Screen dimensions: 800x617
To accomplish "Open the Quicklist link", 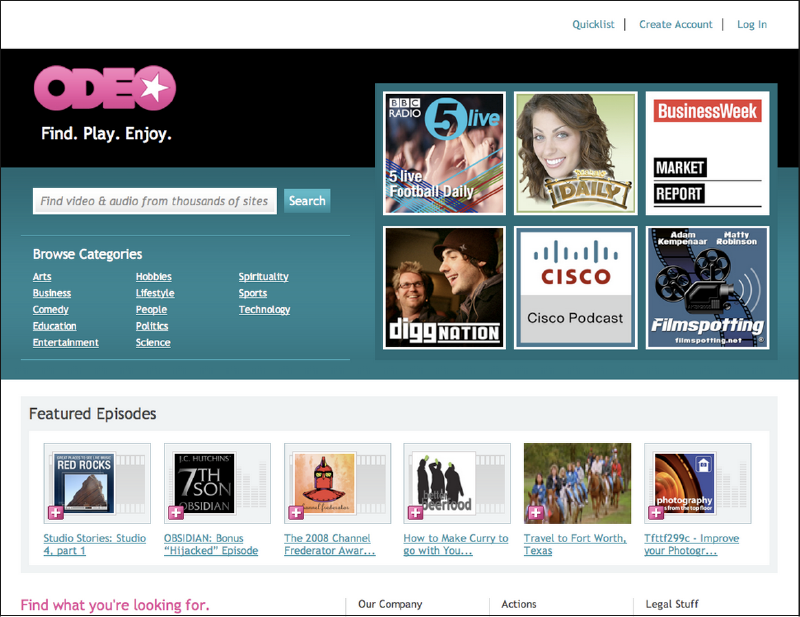I will click(x=593, y=24).
